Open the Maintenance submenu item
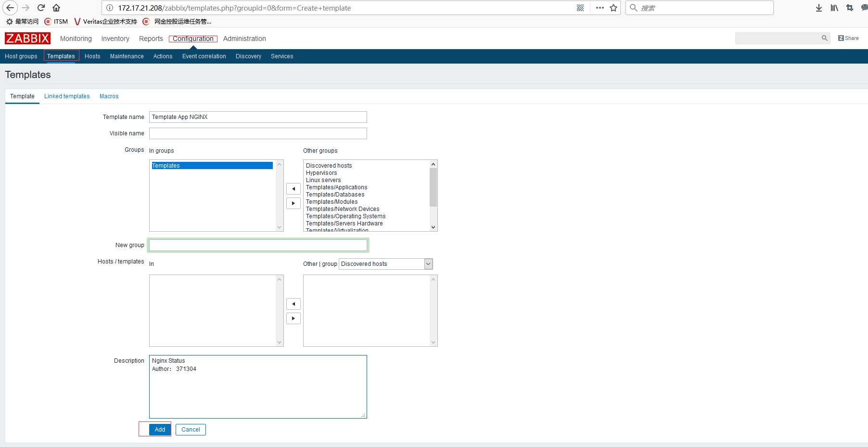 click(127, 56)
